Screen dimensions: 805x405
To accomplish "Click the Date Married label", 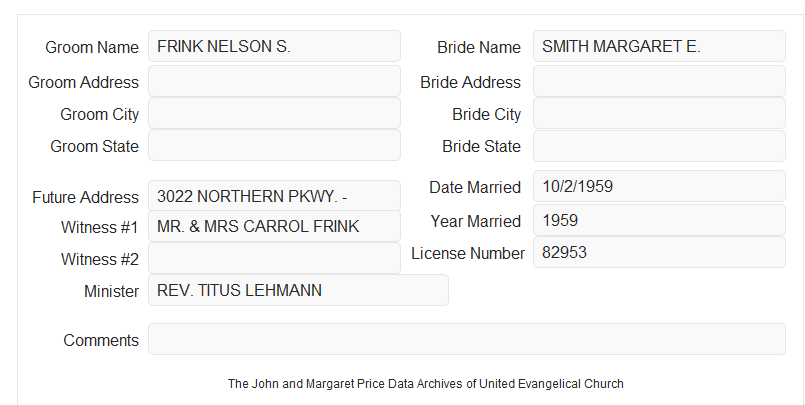I will click(x=475, y=187).
